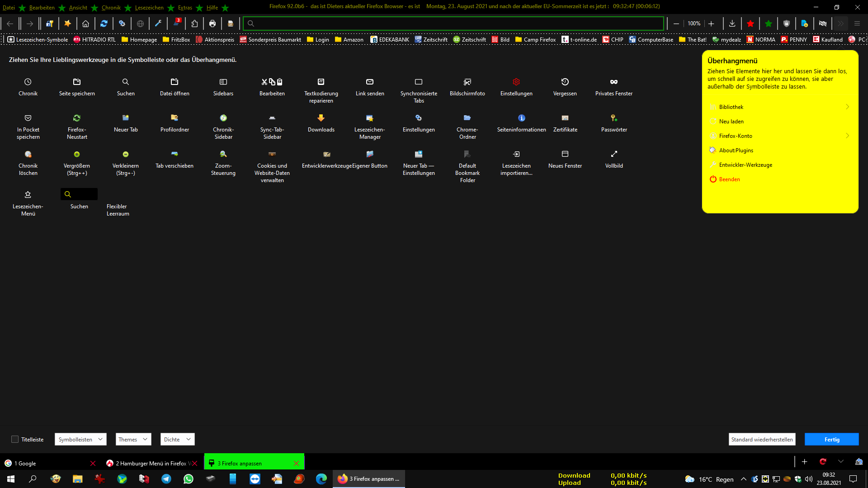The image size is (868, 488).
Task: Click the printer icon in toolbar
Action: coord(212,23)
